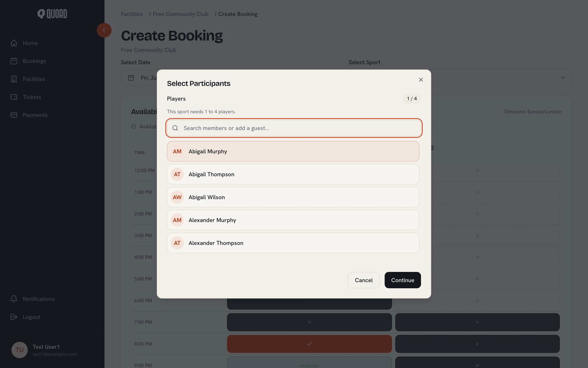Click the 1 / 4 players count badge

412,99
